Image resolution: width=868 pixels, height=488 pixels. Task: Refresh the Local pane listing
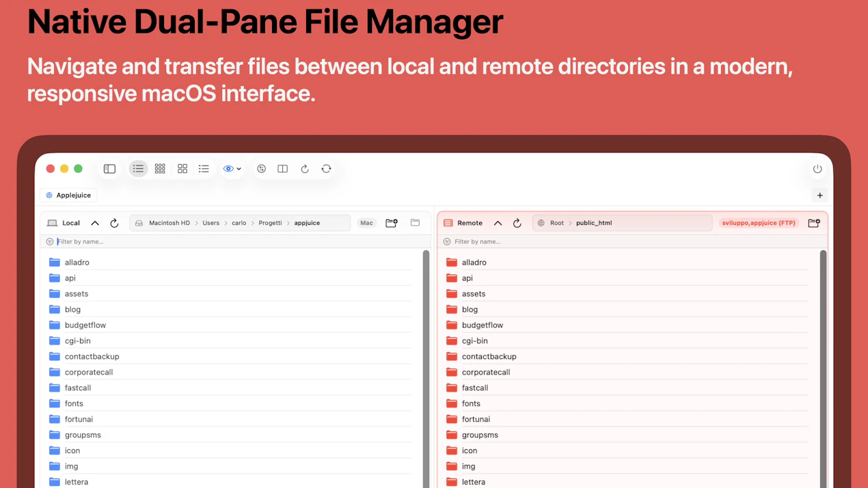[x=114, y=223]
